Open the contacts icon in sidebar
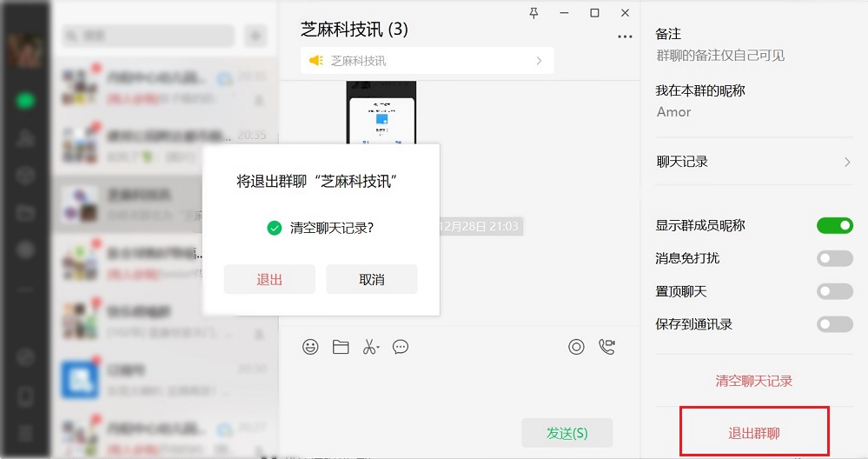The width and height of the screenshot is (868, 459). [x=25, y=138]
